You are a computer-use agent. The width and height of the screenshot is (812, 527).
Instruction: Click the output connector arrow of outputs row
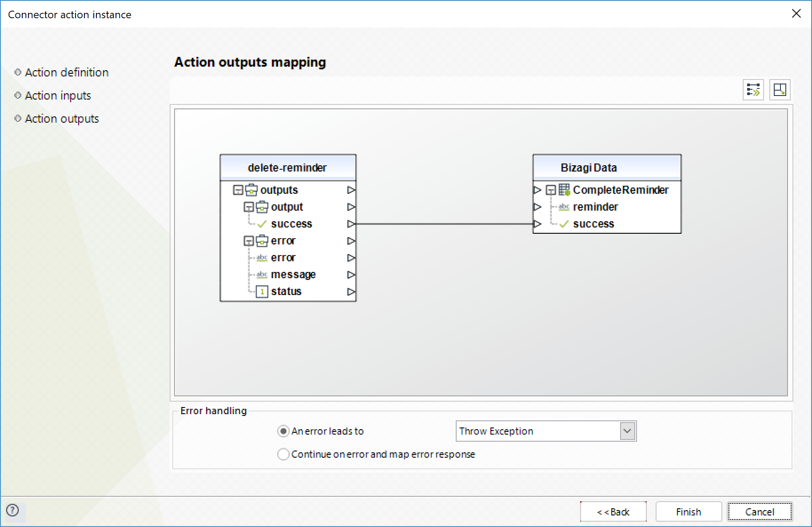pyautogui.click(x=351, y=190)
